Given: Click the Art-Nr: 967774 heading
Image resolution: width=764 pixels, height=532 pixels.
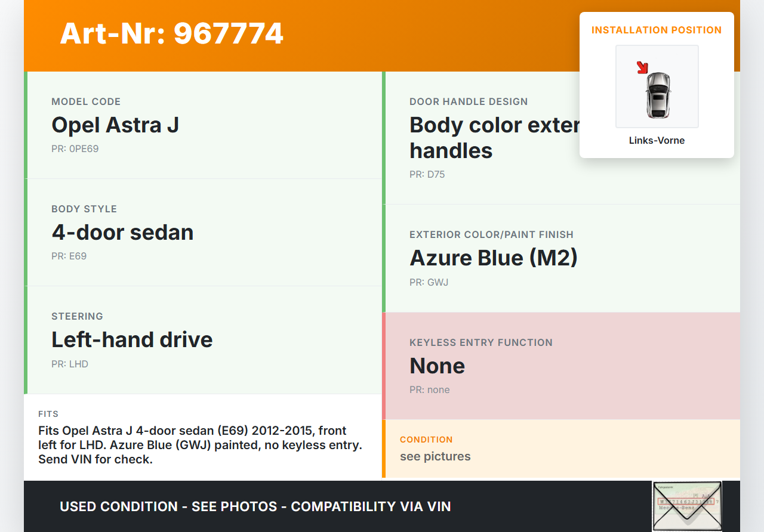Looking at the screenshot, I should [x=171, y=33].
